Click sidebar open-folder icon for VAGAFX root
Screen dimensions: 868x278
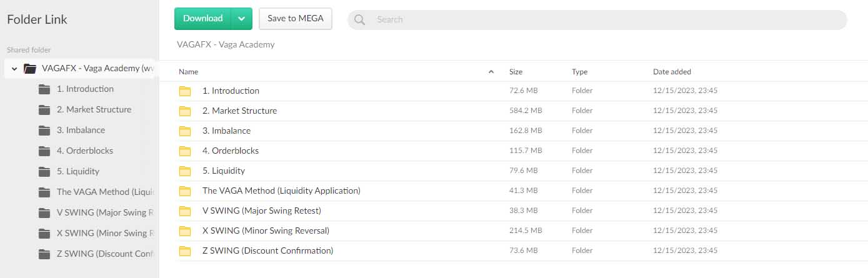pos(29,69)
